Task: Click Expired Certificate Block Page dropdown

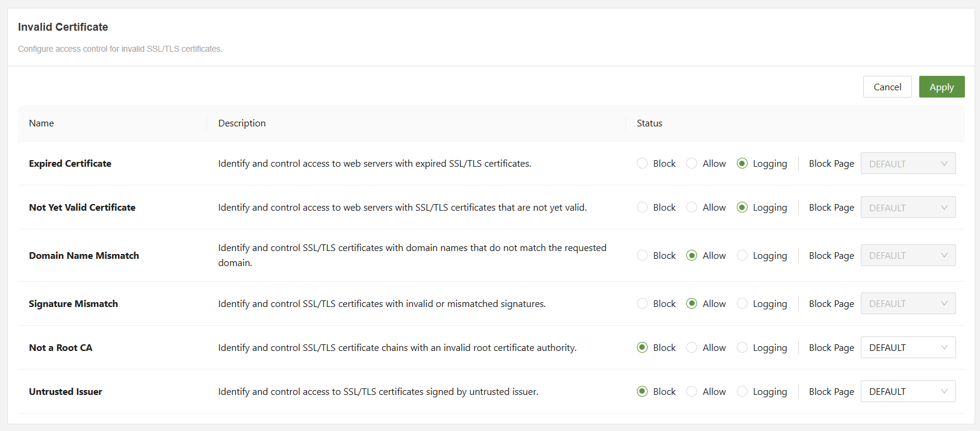Action: (908, 163)
